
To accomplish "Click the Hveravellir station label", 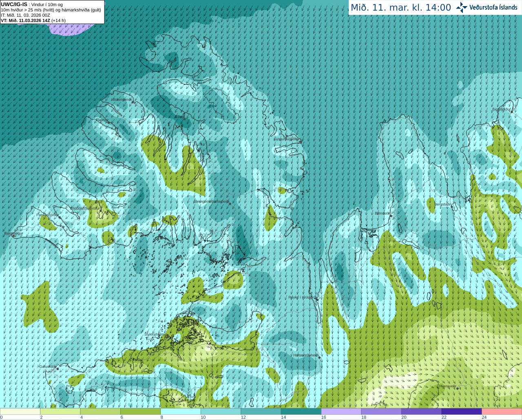I will (448, 386).
